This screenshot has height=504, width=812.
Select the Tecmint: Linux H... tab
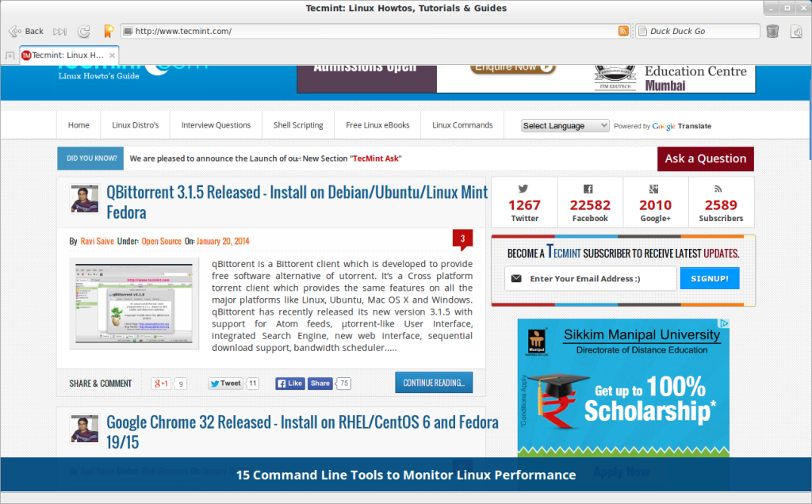coord(67,55)
